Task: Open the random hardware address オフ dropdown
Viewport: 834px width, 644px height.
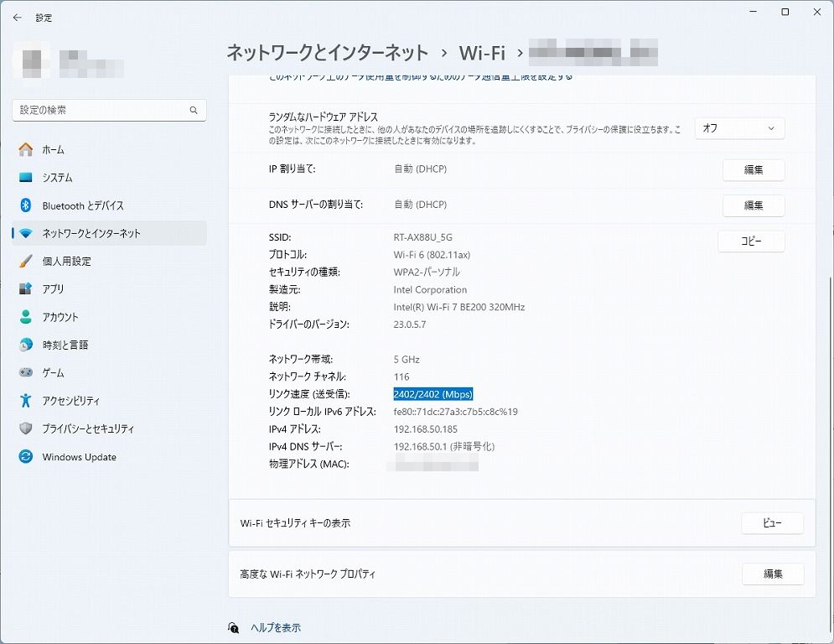Action: [x=739, y=128]
